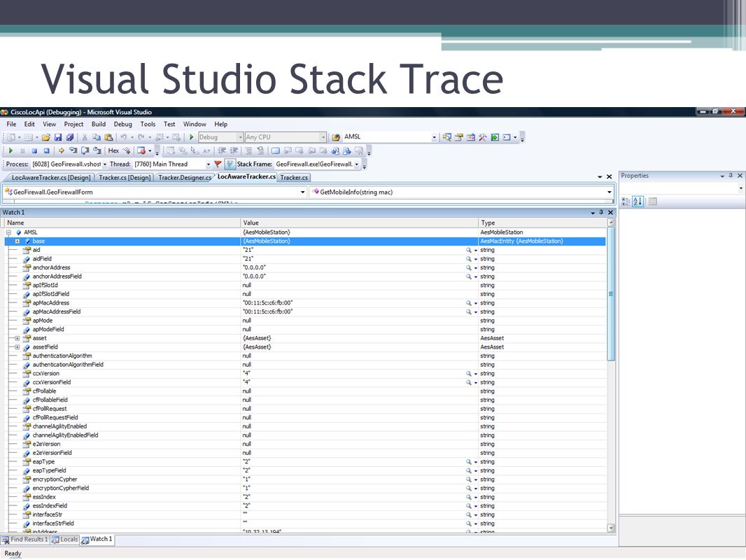Open Properties panel object selector dropdown
746x560 pixels.
(740, 188)
